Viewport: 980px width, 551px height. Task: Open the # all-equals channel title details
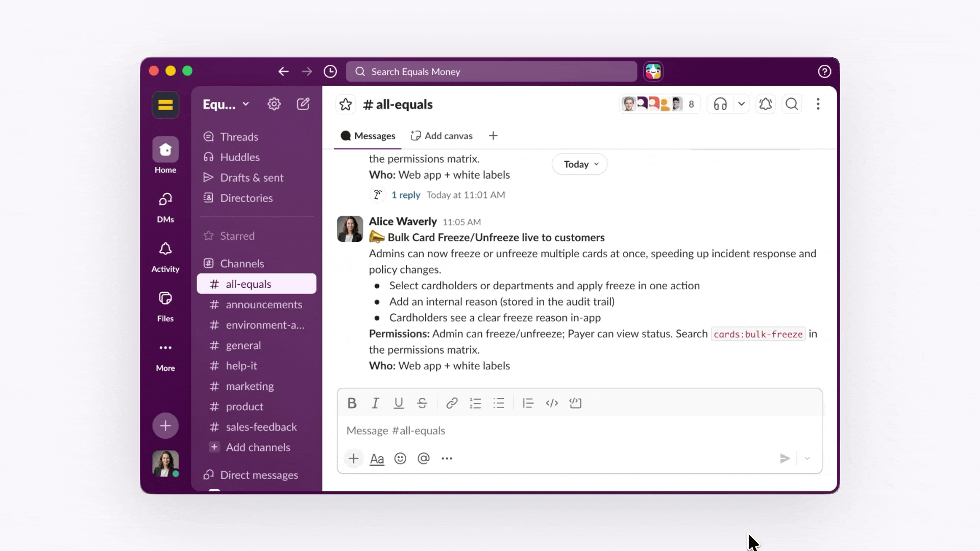pyautogui.click(x=398, y=104)
